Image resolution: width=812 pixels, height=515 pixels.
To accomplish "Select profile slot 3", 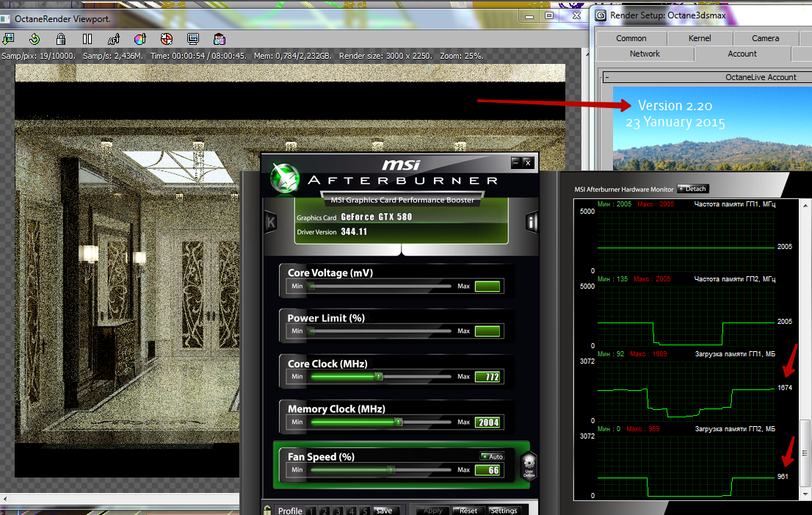I will (338, 511).
